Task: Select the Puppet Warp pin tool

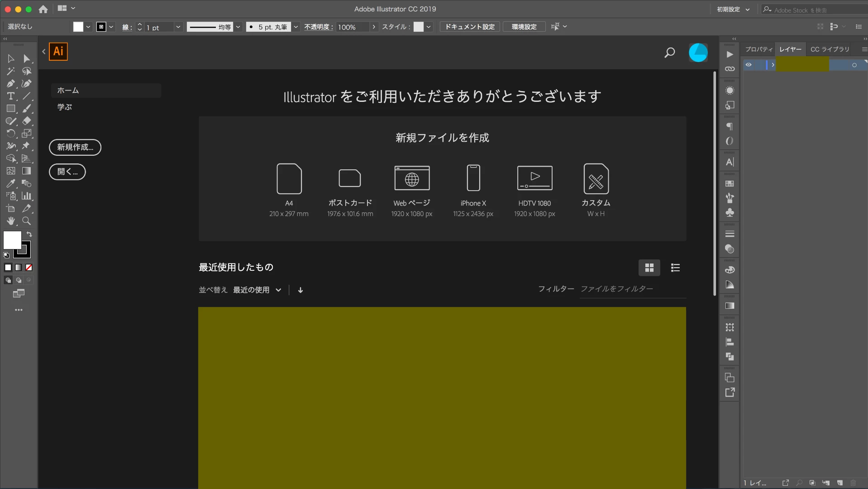Action: 27,146
